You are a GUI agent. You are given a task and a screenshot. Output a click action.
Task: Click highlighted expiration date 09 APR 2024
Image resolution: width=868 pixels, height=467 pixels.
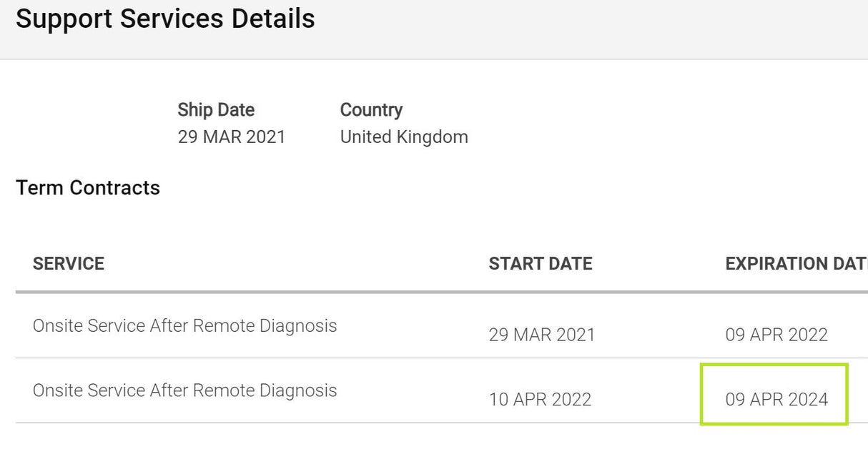pos(776,400)
